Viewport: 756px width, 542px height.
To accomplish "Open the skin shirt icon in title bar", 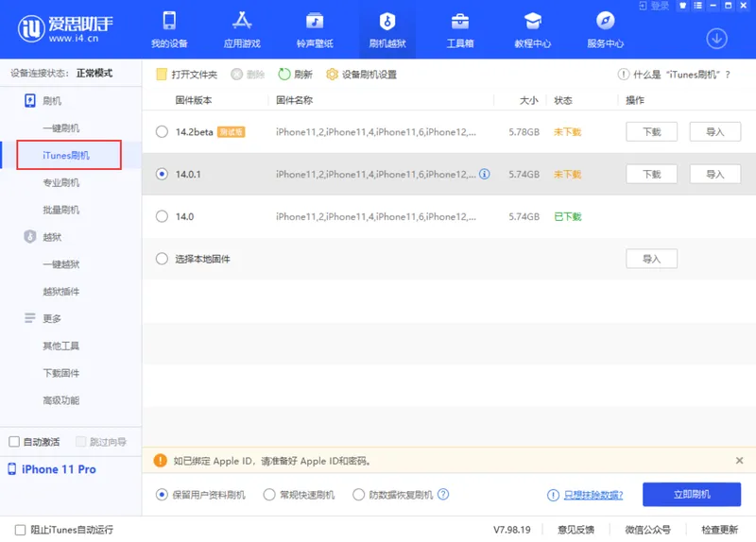I will 682,6.
